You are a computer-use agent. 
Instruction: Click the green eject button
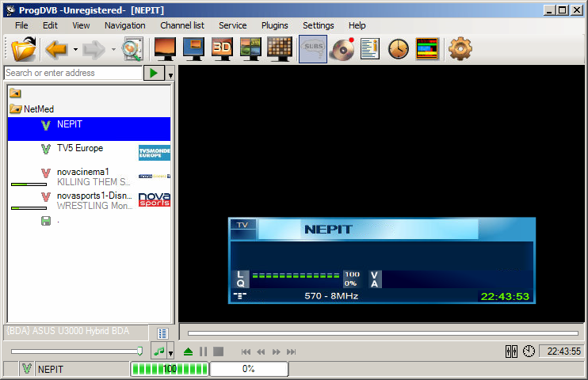click(x=189, y=351)
